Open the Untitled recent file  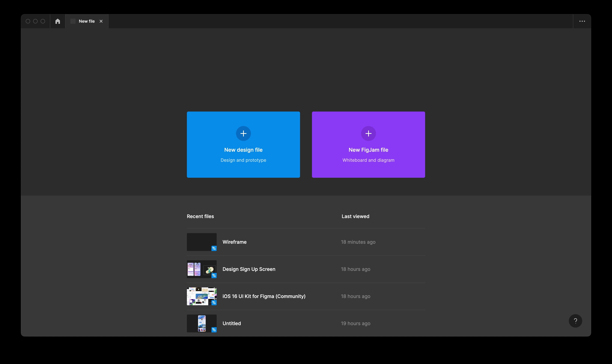pyautogui.click(x=231, y=323)
